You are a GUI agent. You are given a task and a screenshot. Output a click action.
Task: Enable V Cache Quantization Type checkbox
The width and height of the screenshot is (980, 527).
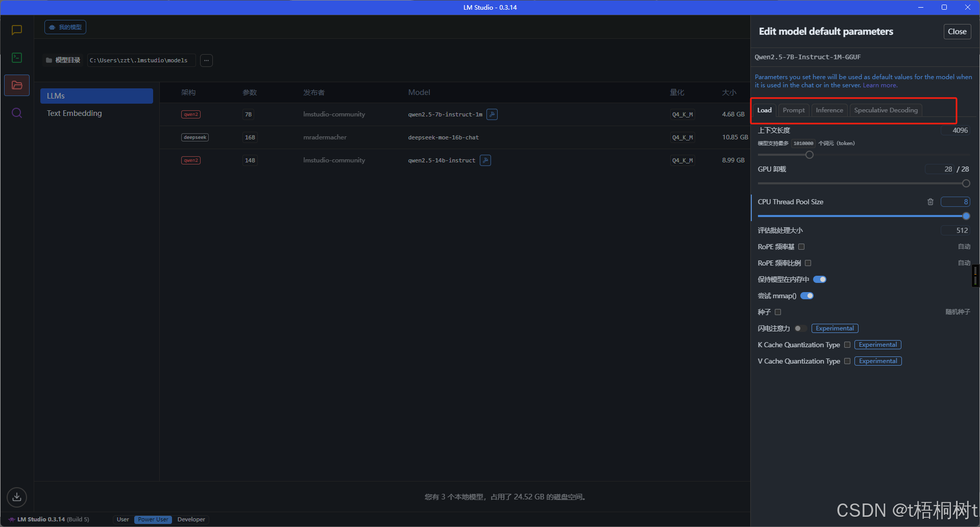coord(847,361)
